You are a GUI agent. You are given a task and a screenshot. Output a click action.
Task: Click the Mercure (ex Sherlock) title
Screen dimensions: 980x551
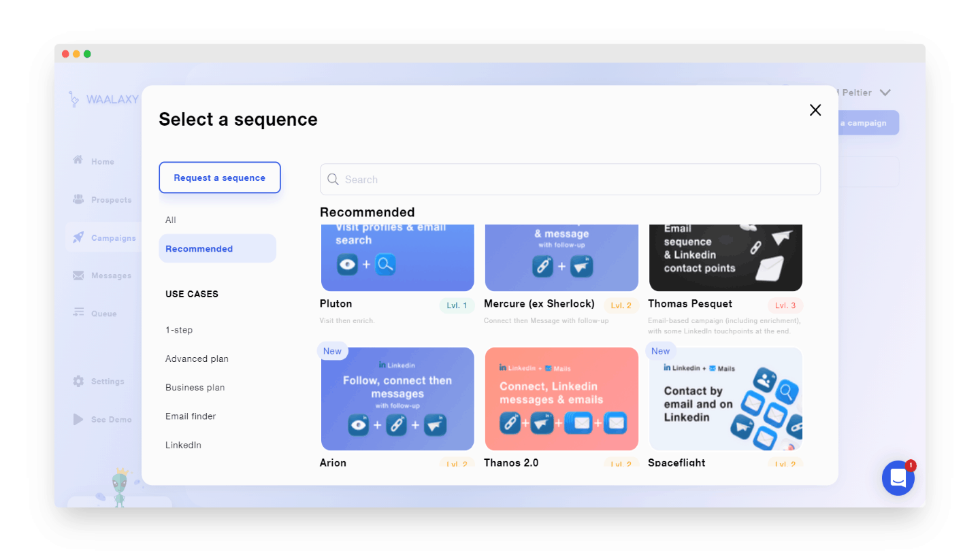tap(539, 303)
